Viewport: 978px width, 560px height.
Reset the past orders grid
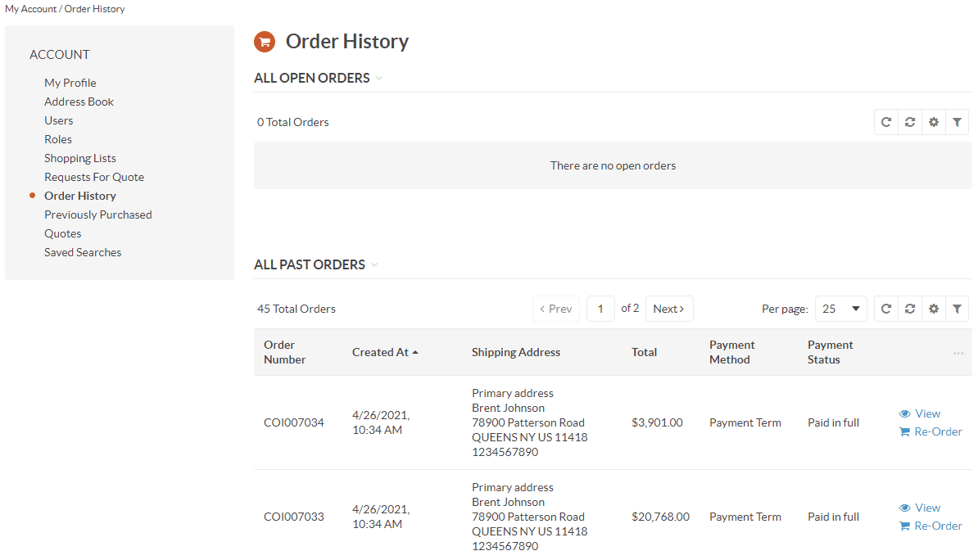[x=909, y=309]
